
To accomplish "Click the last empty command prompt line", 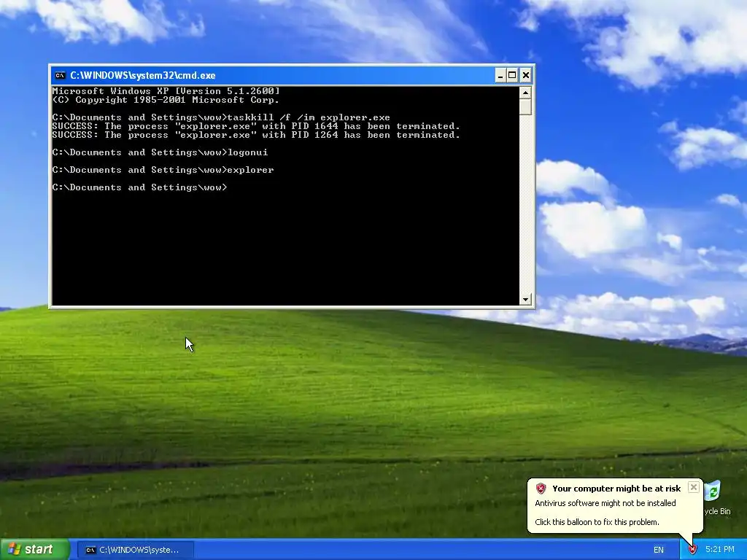I will tap(139, 187).
